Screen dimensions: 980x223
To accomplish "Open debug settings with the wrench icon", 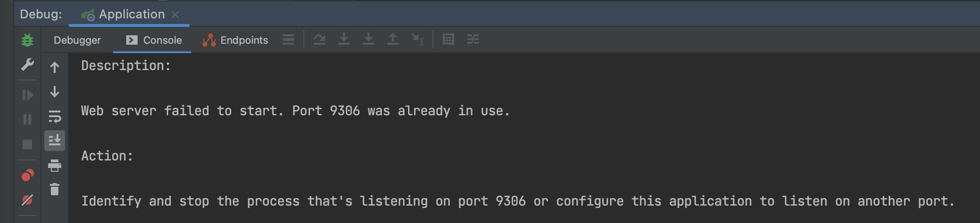I will [27, 64].
